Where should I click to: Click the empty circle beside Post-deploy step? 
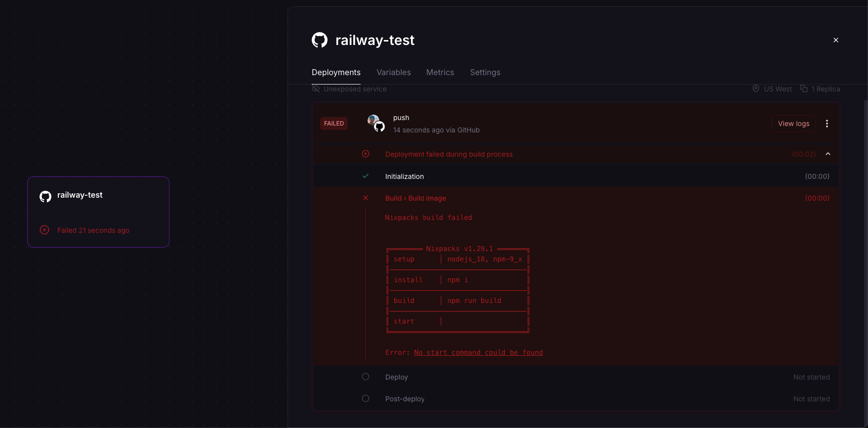[366, 398]
